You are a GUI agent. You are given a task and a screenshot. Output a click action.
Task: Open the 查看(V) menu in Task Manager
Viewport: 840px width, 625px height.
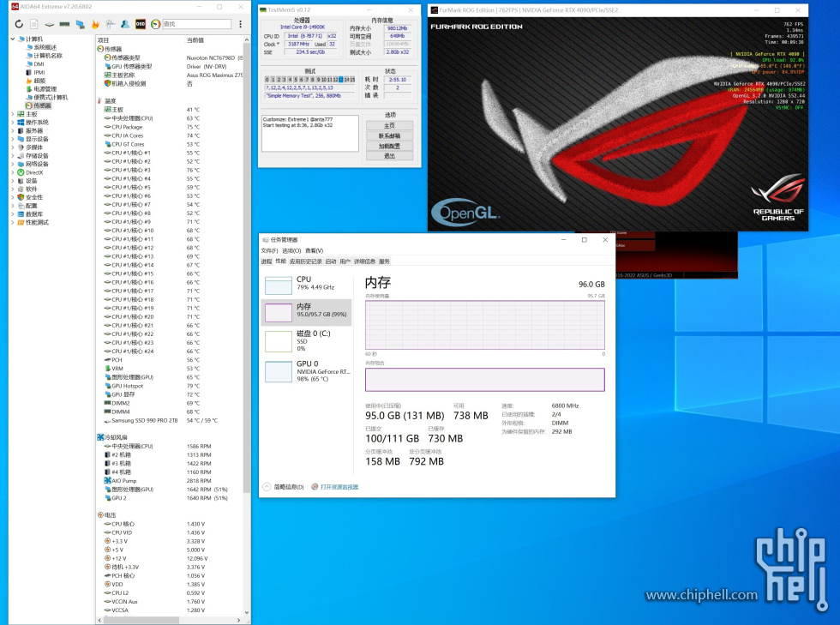point(314,251)
